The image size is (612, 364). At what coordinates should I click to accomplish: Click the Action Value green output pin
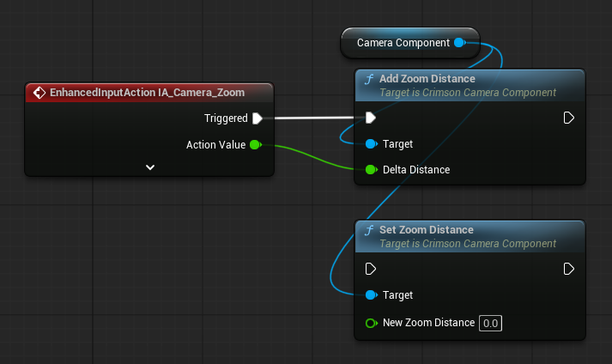[x=255, y=145]
